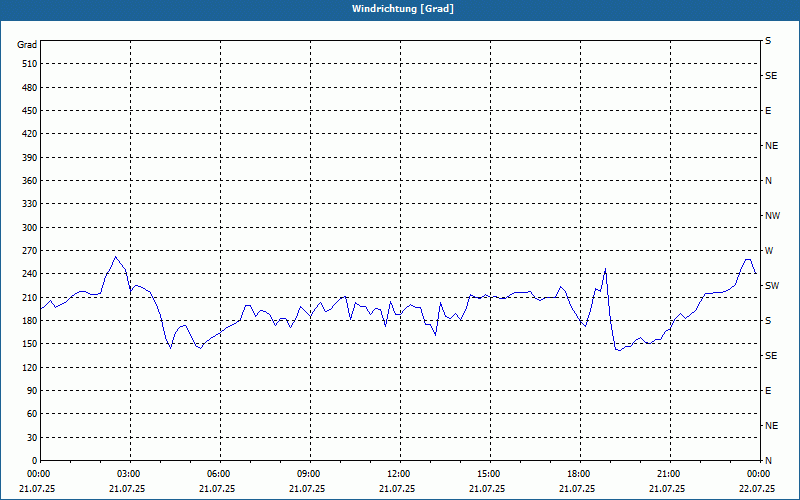The width and height of the screenshot is (800, 500).
Task: Select the 60 y-axis value
Action: tap(32, 414)
